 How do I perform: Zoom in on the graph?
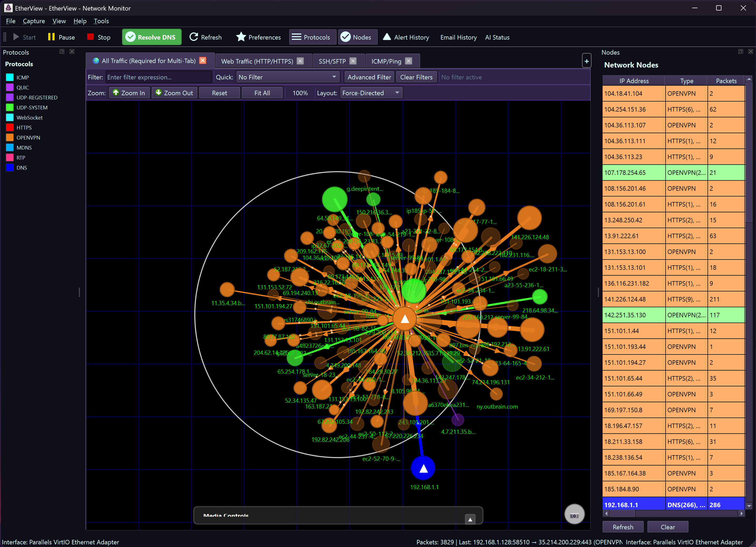tap(129, 93)
